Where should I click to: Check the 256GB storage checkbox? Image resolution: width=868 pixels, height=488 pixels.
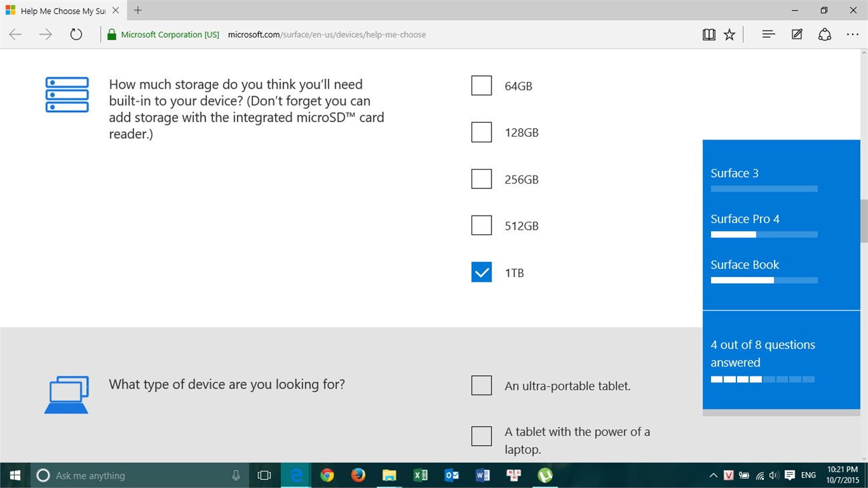pos(481,178)
